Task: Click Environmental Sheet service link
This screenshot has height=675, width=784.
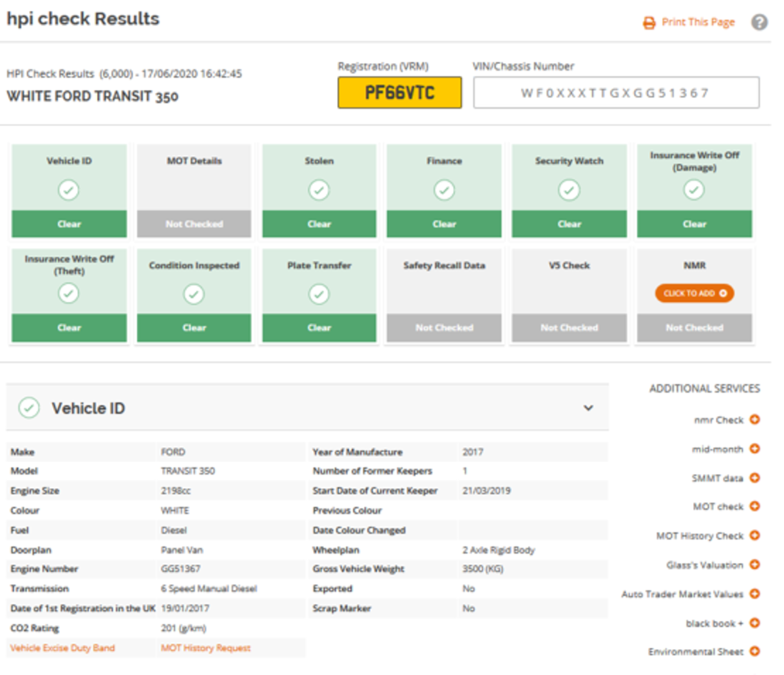Action: tap(696, 652)
